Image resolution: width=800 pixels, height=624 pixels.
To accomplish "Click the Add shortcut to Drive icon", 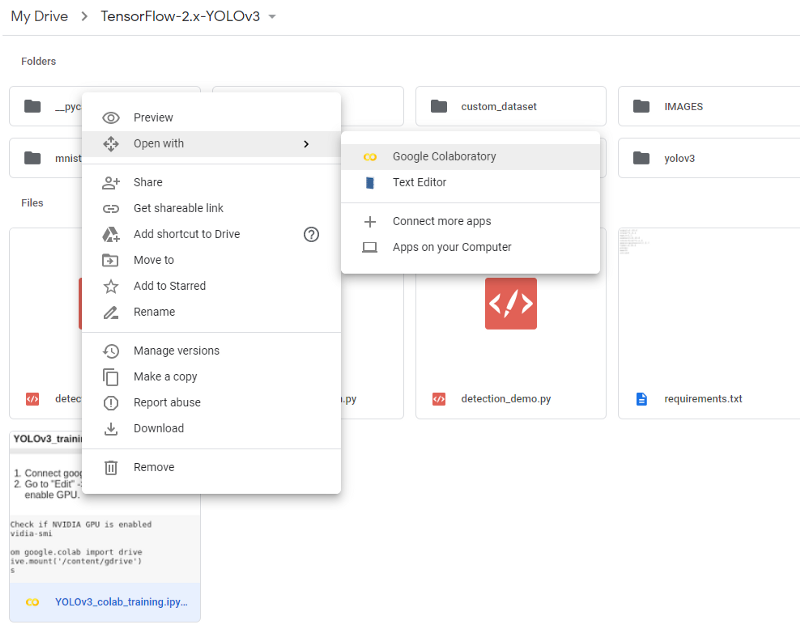I will 111,235.
